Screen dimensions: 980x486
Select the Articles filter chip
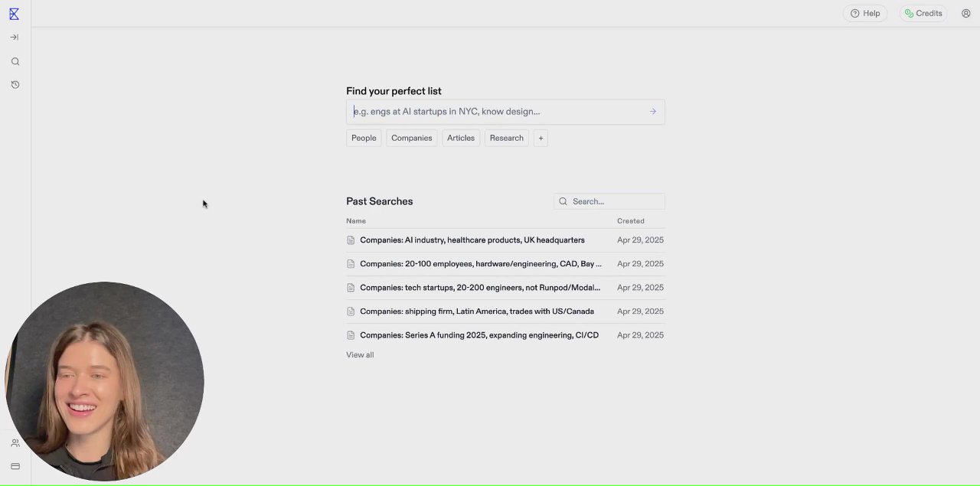tap(461, 139)
